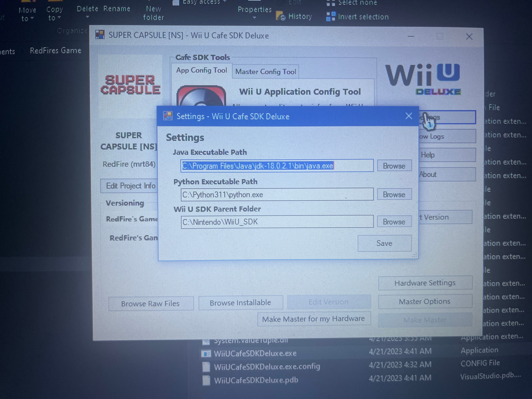Viewport: 532px width, 399px height.
Task: Select the WiiUCafeSDKDeluxe.pdb file icon
Action: point(206,380)
